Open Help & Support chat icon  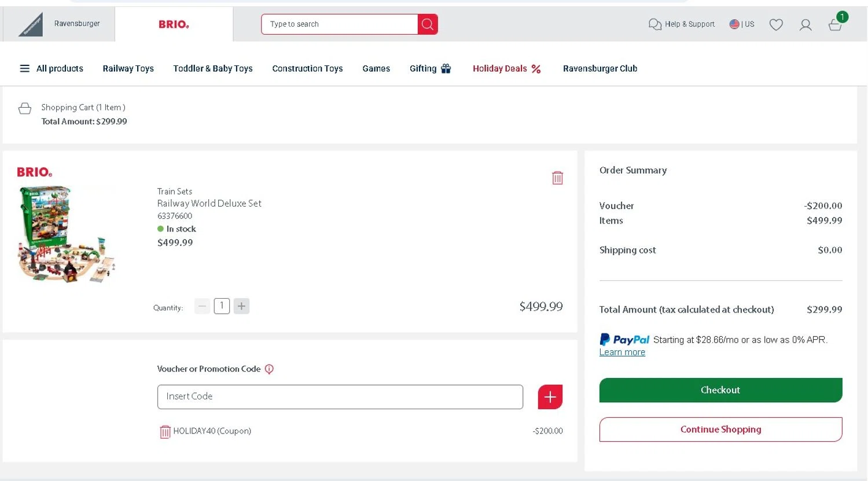click(x=654, y=24)
